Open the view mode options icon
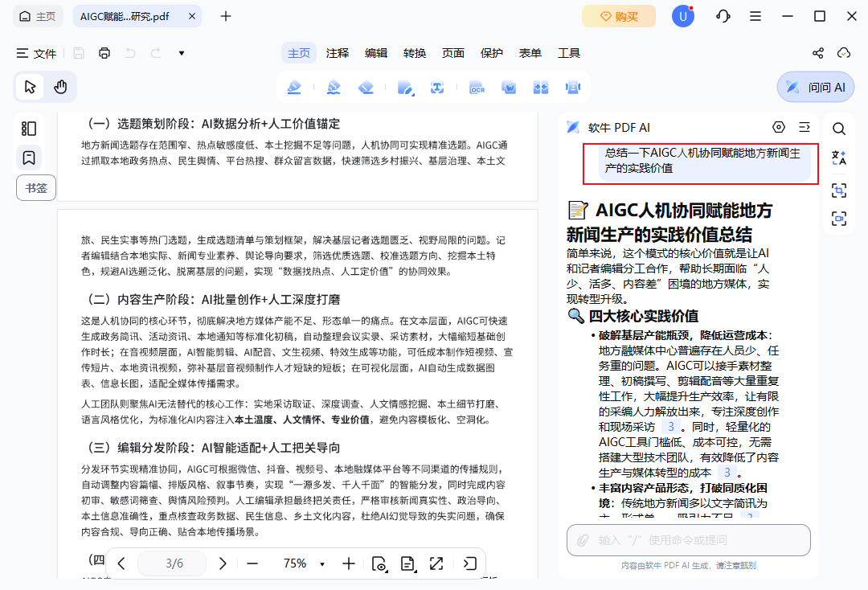868x590 pixels. 379,563
